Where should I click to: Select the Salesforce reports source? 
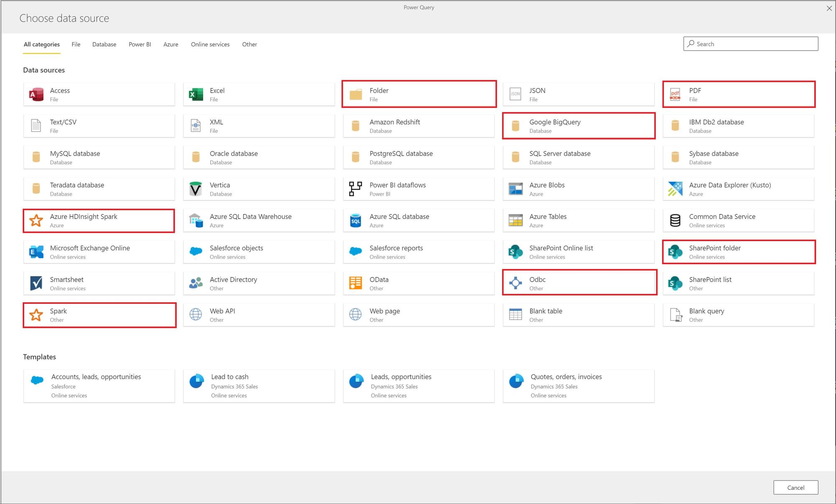[x=419, y=252]
